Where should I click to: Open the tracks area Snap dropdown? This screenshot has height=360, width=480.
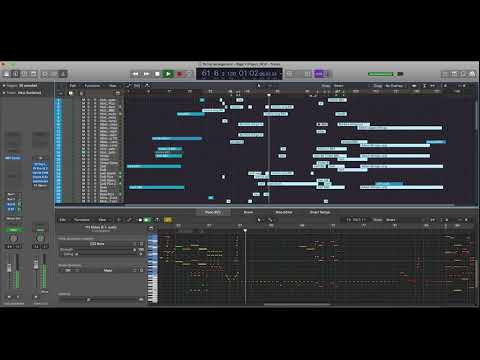(x=339, y=86)
